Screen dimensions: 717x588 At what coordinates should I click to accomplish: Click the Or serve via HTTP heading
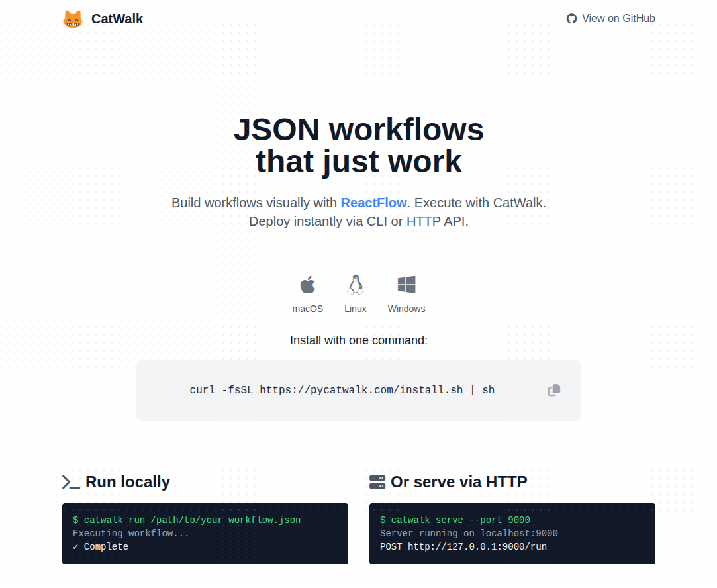coord(459,482)
